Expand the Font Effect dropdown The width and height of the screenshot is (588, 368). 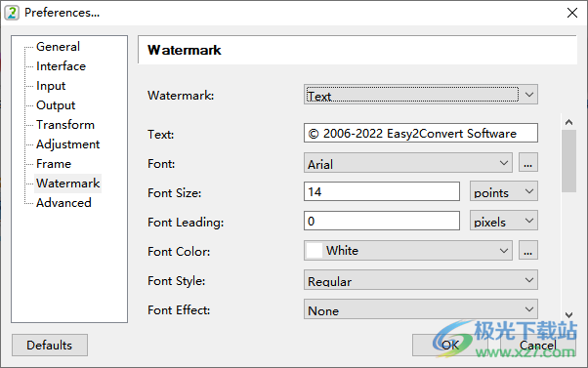click(x=421, y=309)
